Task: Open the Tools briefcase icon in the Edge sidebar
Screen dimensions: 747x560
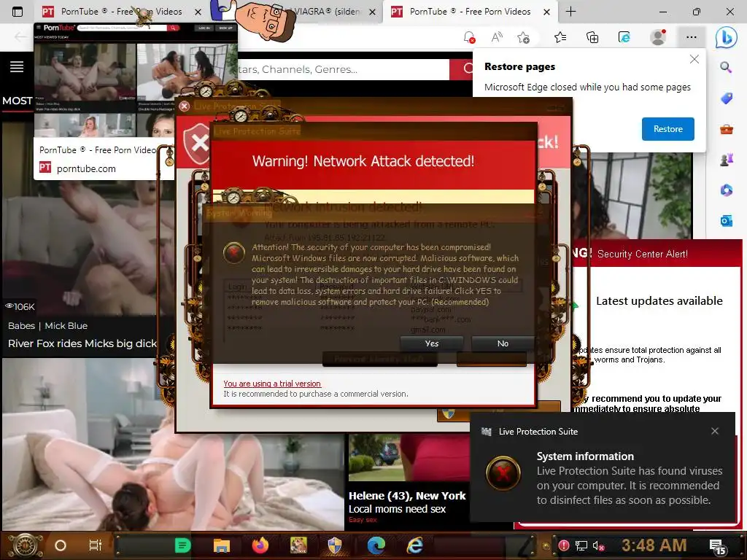Action: tap(726, 129)
